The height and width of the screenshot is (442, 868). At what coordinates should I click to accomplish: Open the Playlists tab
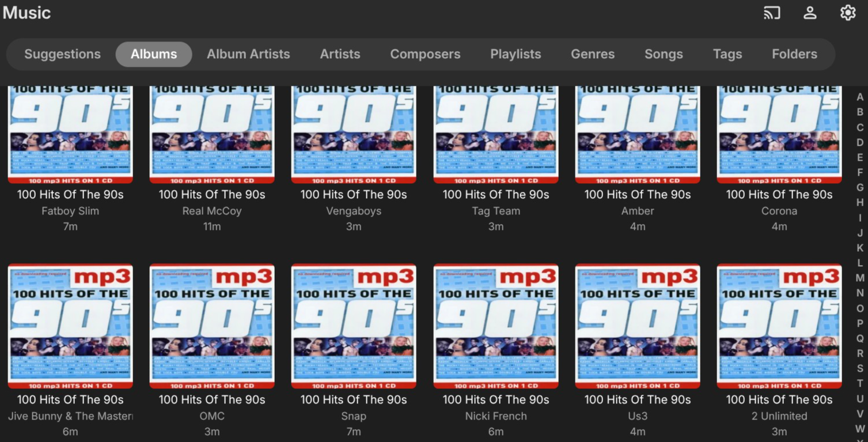(x=516, y=54)
